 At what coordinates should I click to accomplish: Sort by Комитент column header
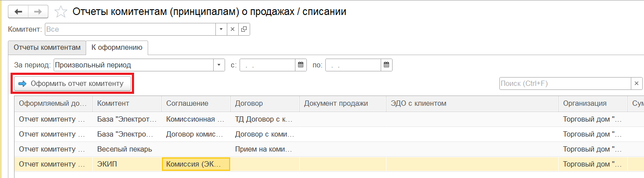(x=127, y=103)
